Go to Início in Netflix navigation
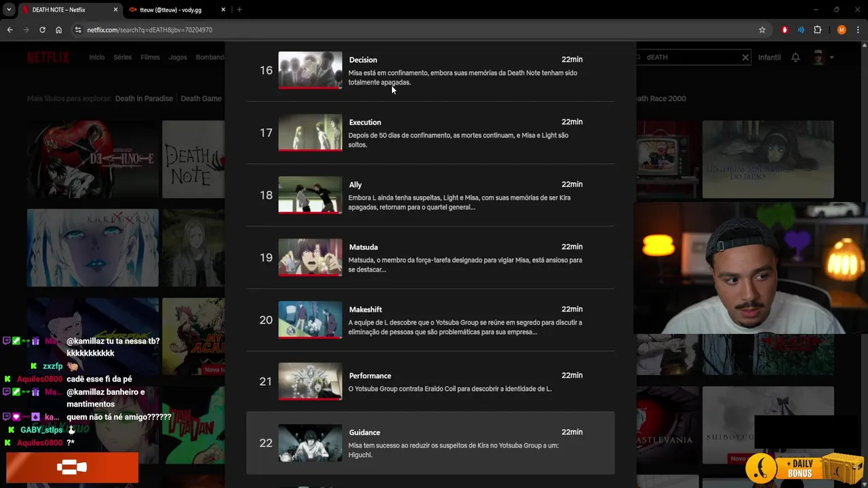Image resolution: width=868 pixels, height=488 pixels. pyautogui.click(x=97, y=57)
